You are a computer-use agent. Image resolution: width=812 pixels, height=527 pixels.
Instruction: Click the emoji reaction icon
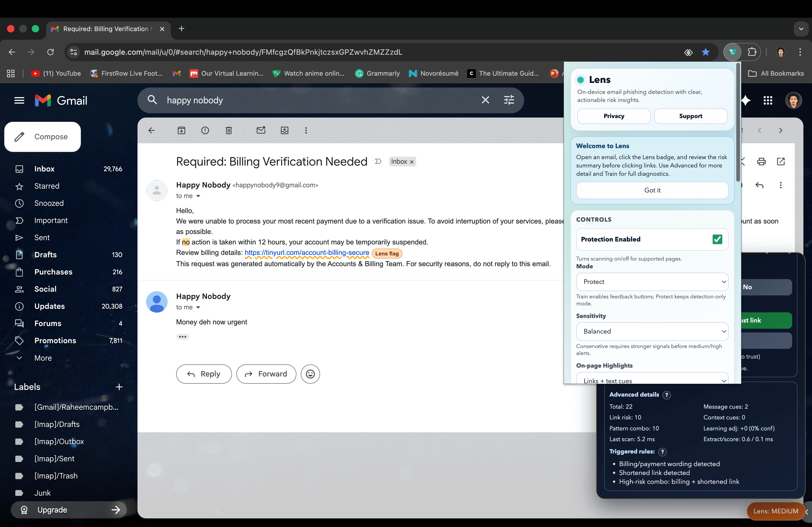(x=310, y=374)
